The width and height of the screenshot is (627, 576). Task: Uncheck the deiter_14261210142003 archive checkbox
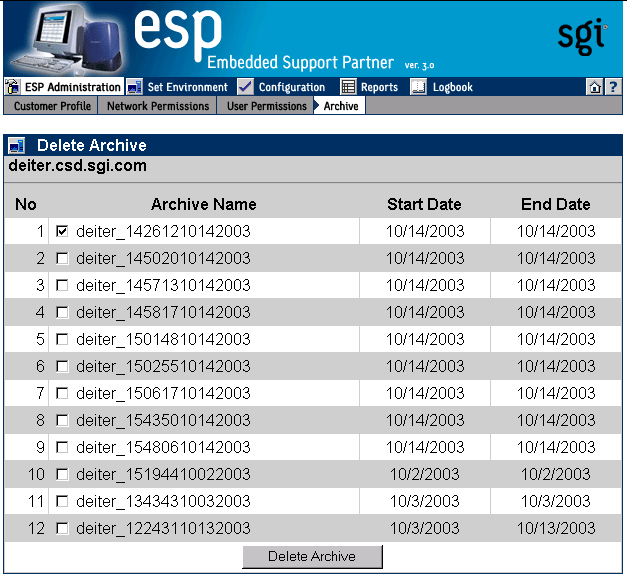[62, 231]
